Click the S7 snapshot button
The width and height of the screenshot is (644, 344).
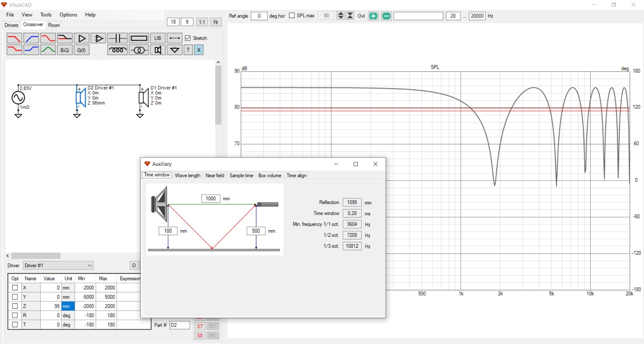tap(200, 326)
